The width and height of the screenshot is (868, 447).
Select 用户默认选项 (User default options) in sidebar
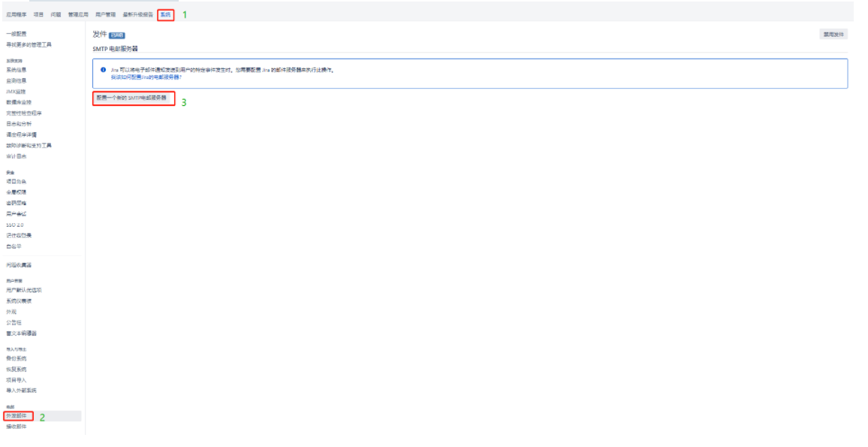(24, 290)
